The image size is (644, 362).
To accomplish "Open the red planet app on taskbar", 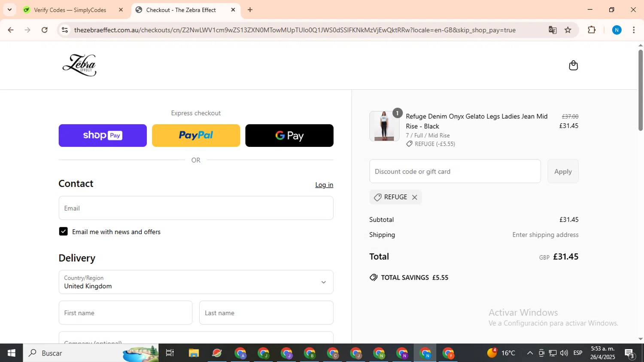I will point(217,353).
